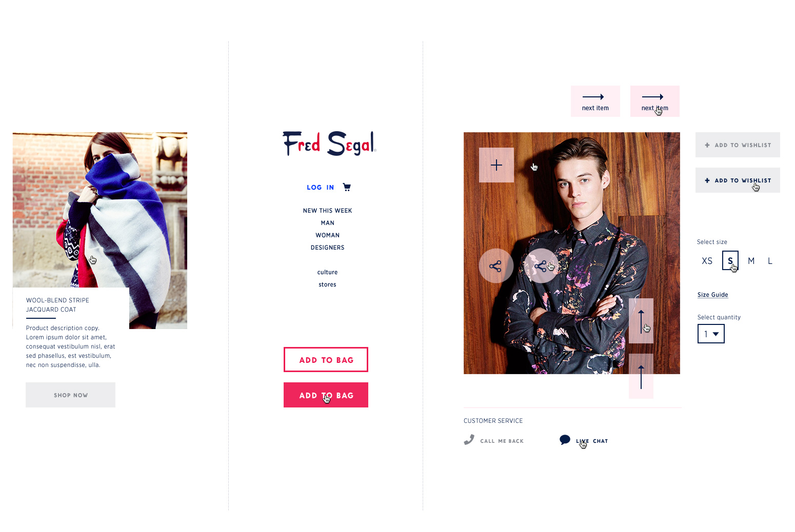
Task: Click the LOG IN link
Action: (320, 188)
